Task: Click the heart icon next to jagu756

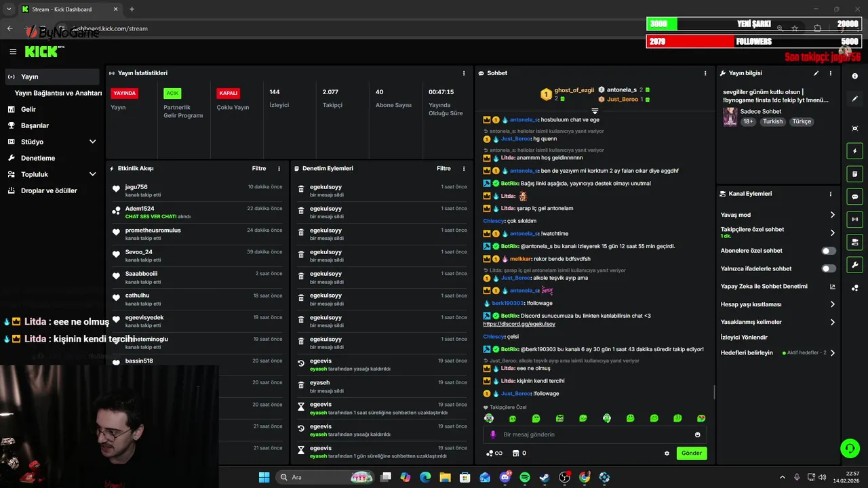Action: point(117,190)
